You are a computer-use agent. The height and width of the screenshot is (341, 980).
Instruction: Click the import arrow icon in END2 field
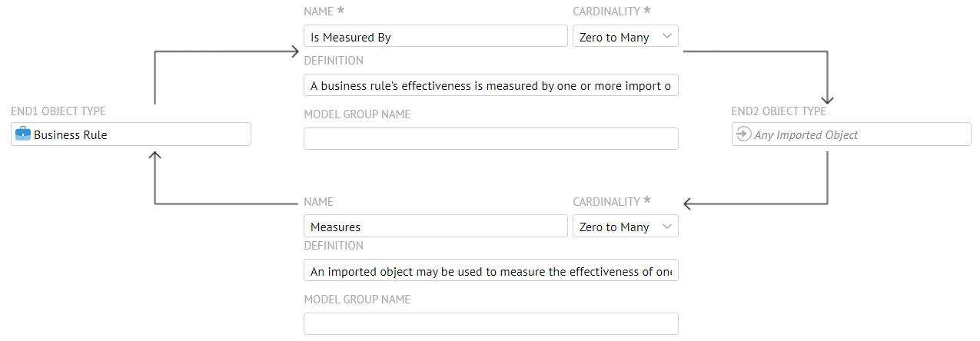742,134
